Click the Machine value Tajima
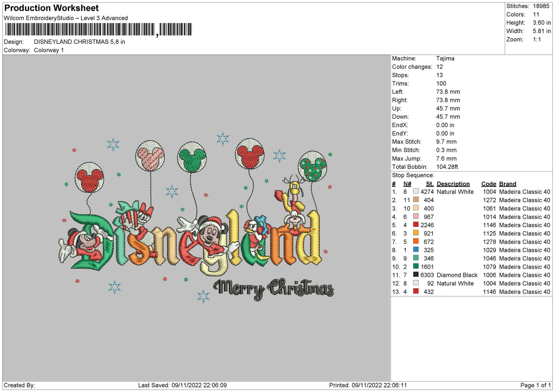The height and width of the screenshot is (392, 555). [445, 58]
